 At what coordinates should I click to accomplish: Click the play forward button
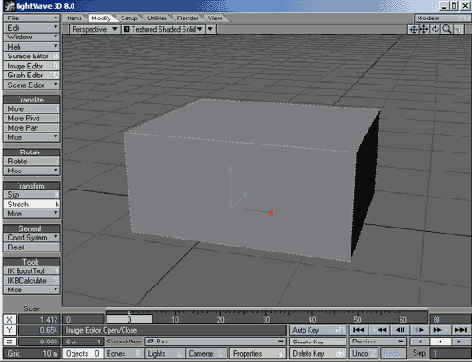pyautogui.click(x=420, y=330)
